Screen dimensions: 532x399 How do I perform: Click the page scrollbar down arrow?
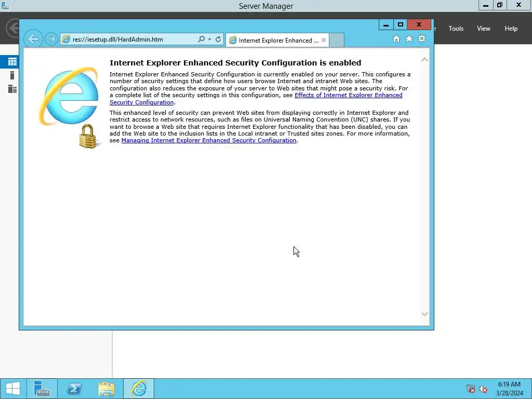(424, 314)
